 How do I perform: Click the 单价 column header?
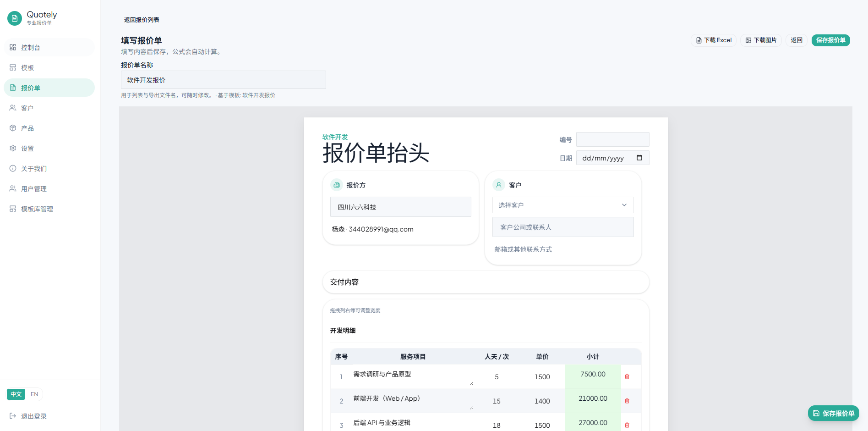pyautogui.click(x=542, y=356)
